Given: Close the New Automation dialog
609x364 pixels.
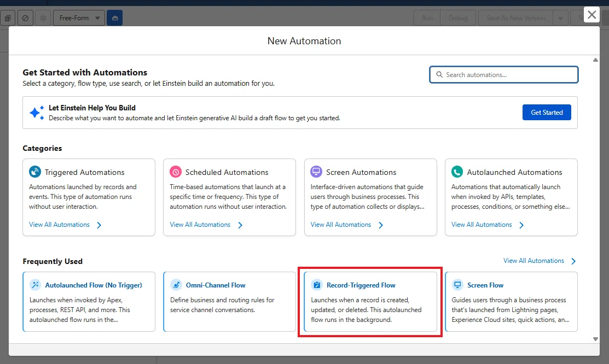Looking at the screenshot, I should 591,15.
